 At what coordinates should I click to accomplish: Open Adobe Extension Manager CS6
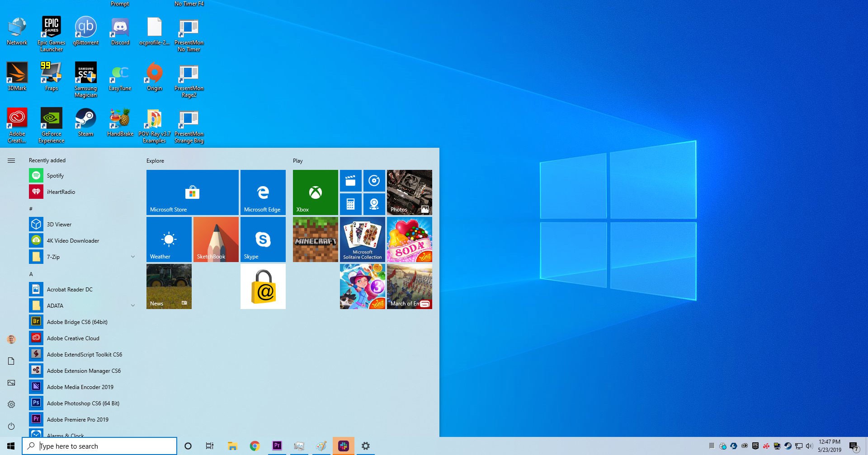click(82, 371)
